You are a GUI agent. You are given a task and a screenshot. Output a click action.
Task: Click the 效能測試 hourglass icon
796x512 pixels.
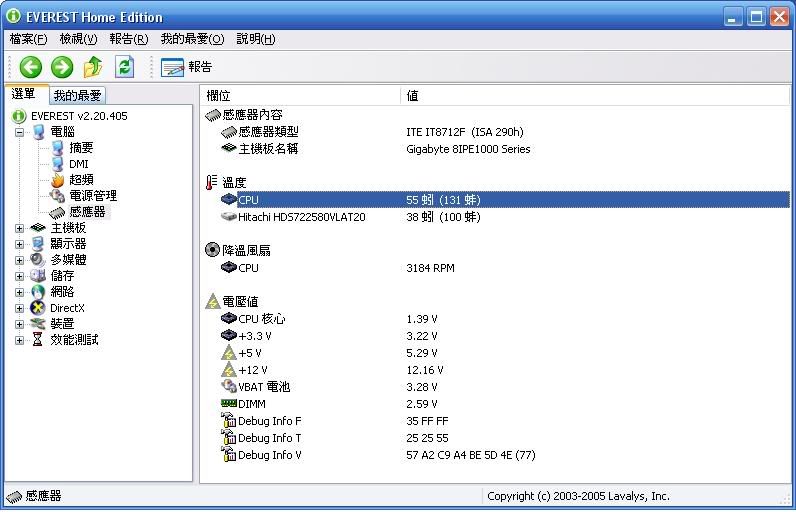click(x=38, y=339)
